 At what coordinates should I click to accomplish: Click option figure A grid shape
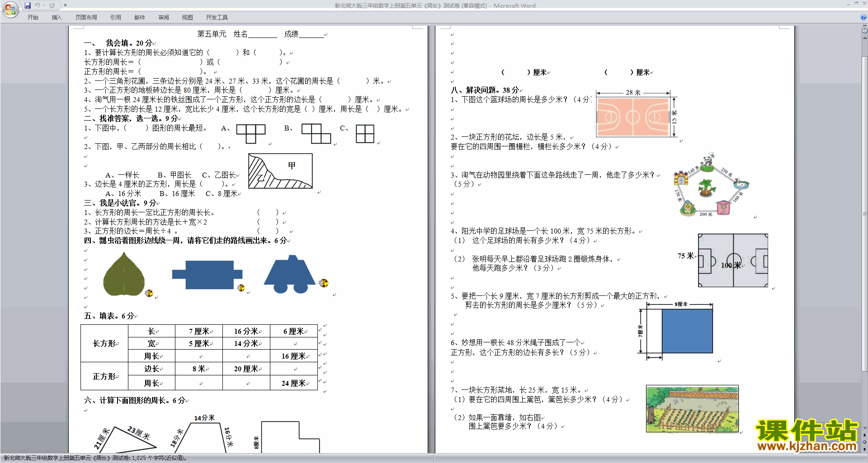[x=251, y=134]
